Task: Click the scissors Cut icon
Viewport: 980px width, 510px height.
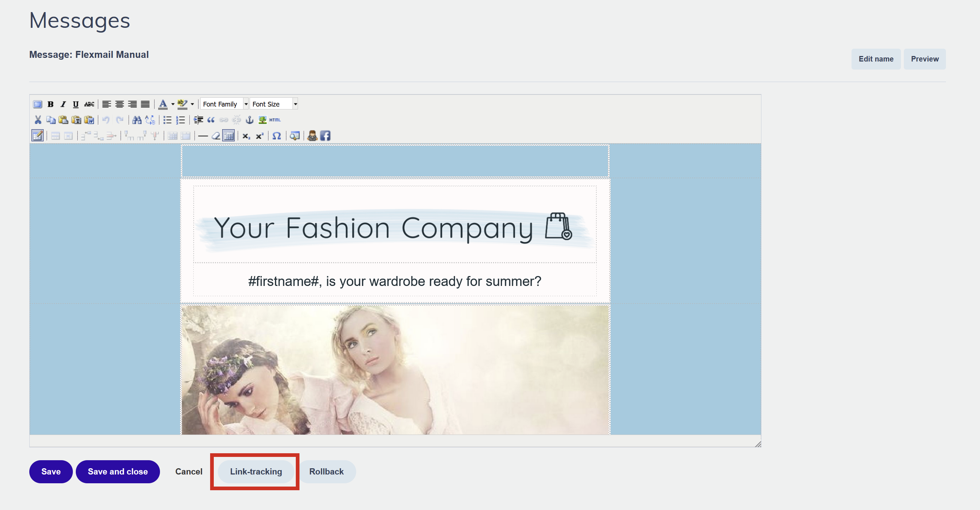Action: pos(38,120)
